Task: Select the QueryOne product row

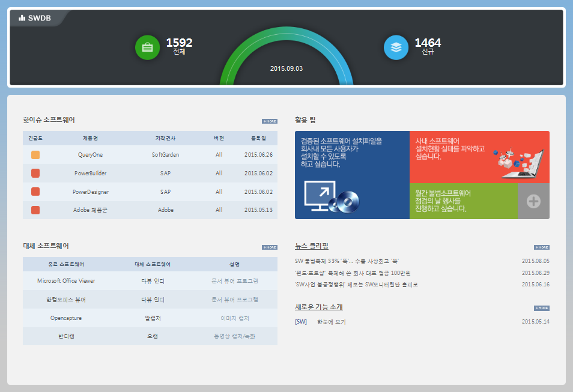Action: (150, 155)
